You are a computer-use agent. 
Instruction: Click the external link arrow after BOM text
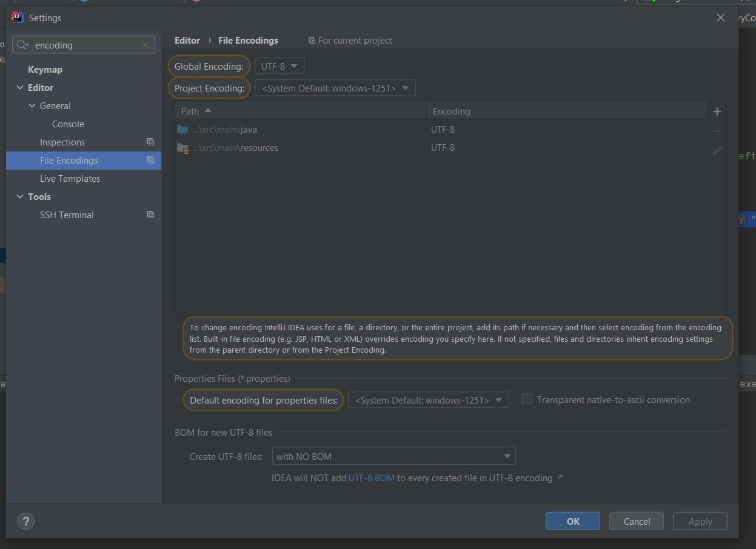[x=560, y=477]
